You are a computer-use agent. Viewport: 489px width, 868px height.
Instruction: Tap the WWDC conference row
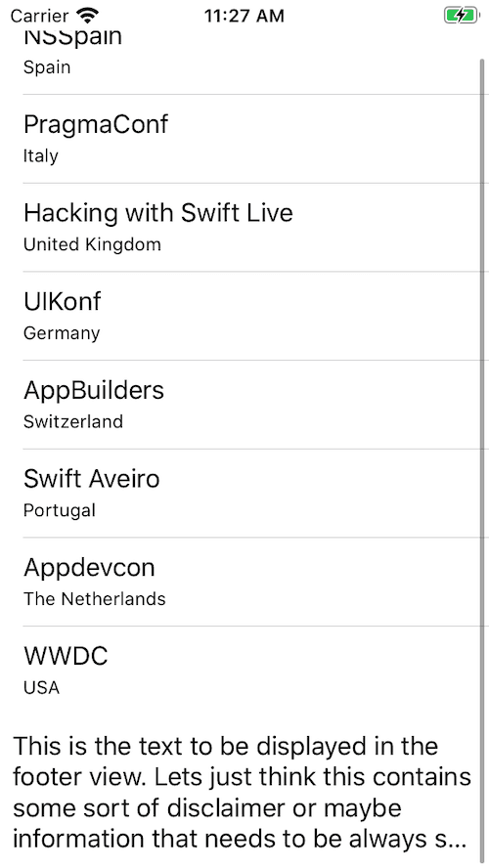[244, 671]
